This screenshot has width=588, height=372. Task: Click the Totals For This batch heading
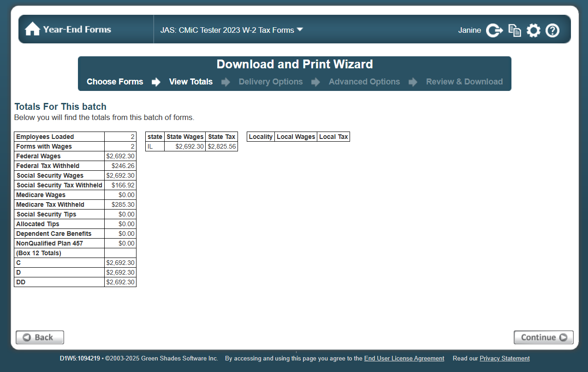(x=60, y=107)
